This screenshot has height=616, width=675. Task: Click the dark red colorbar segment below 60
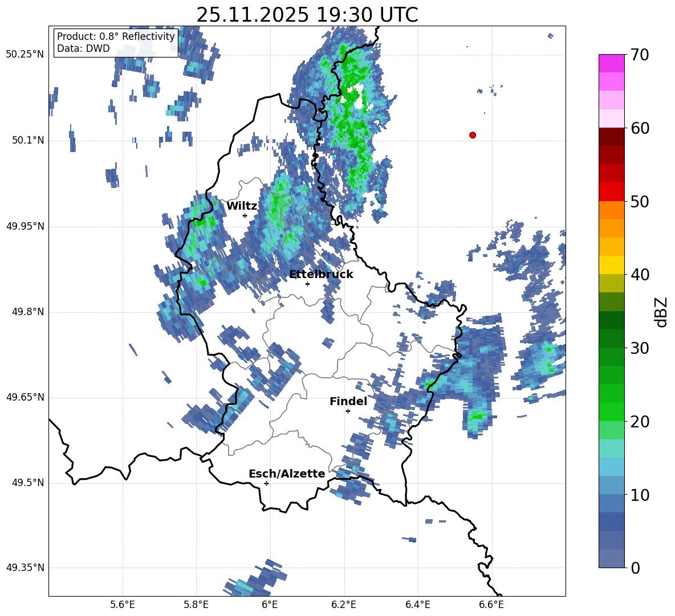[611, 137]
